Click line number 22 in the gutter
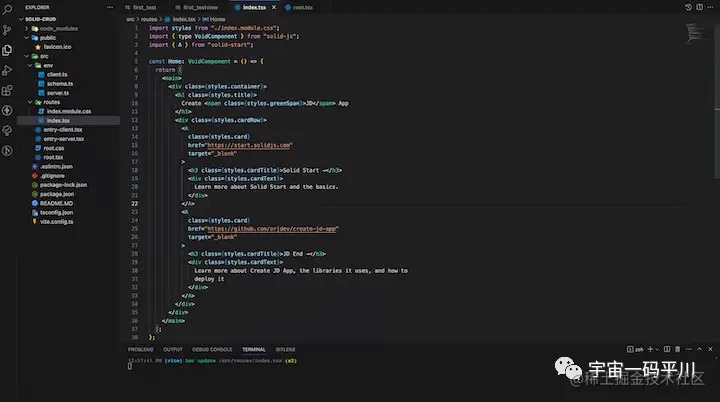 click(135, 204)
